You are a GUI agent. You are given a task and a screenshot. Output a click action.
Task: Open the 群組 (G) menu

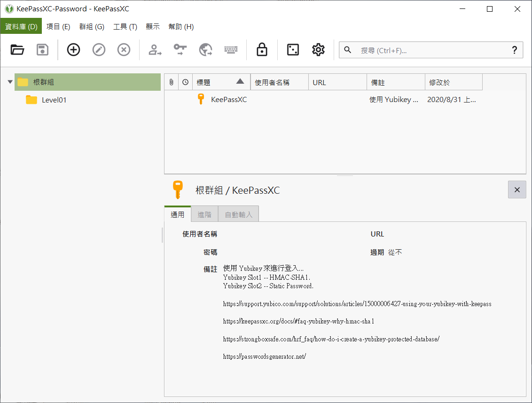point(92,26)
